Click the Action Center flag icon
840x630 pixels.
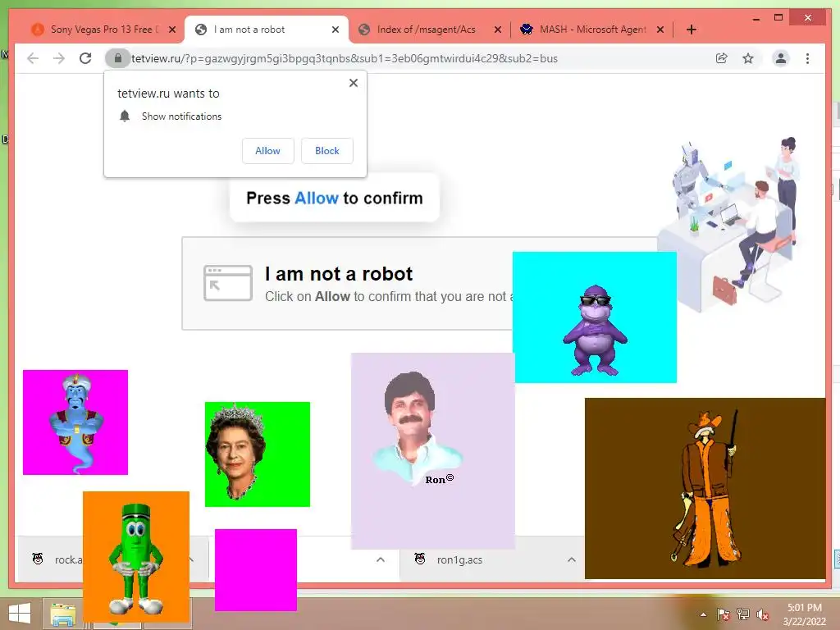click(x=723, y=614)
